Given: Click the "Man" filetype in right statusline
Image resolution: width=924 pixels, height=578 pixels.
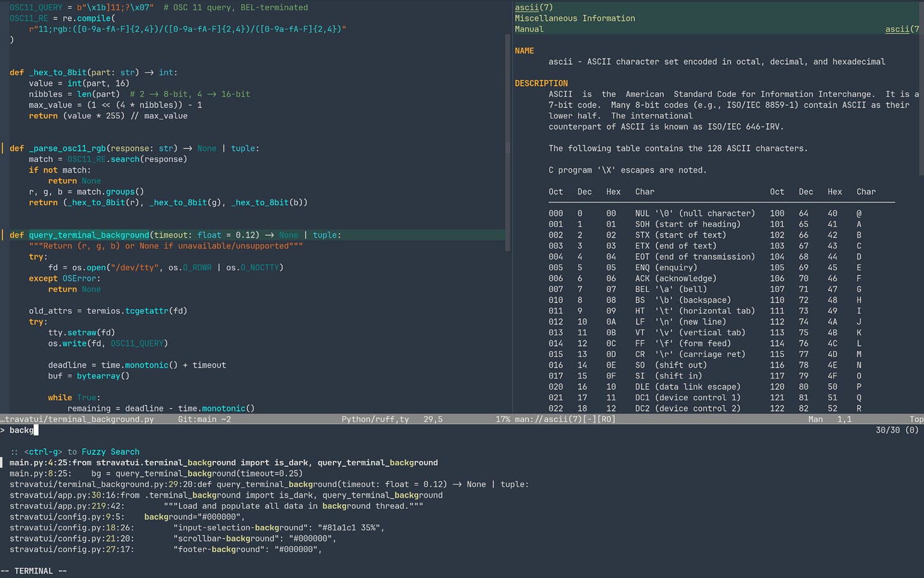Looking at the screenshot, I should point(815,419).
